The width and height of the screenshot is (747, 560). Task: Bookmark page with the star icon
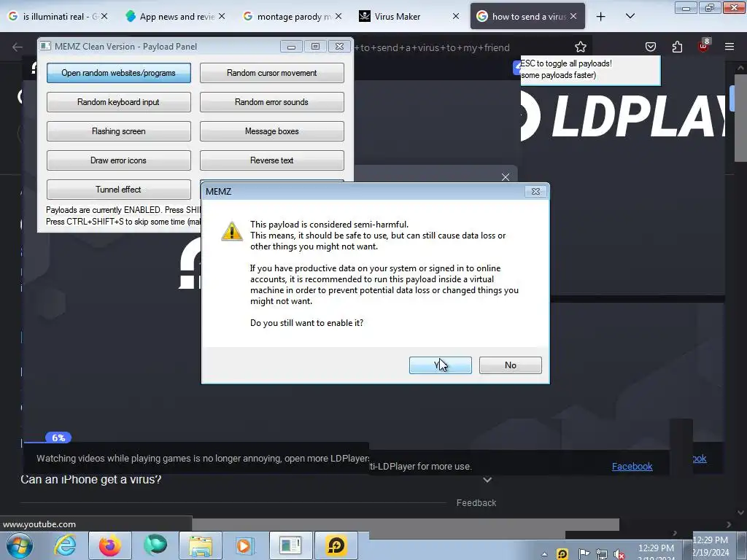[x=580, y=47]
